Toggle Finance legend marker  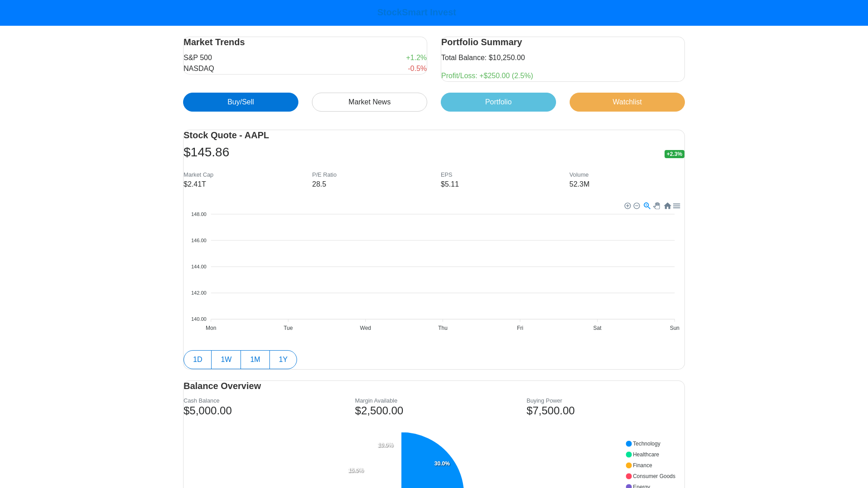[629, 465]
